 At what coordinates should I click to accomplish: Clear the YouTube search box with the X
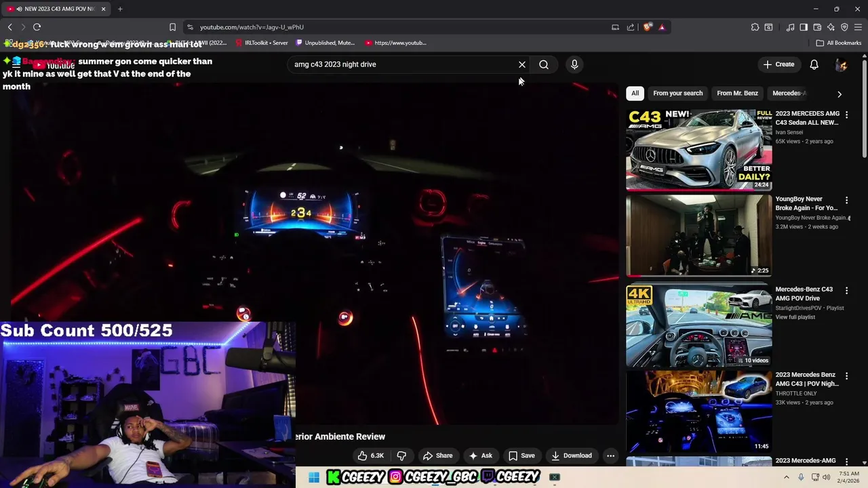(x=522, y=64)
